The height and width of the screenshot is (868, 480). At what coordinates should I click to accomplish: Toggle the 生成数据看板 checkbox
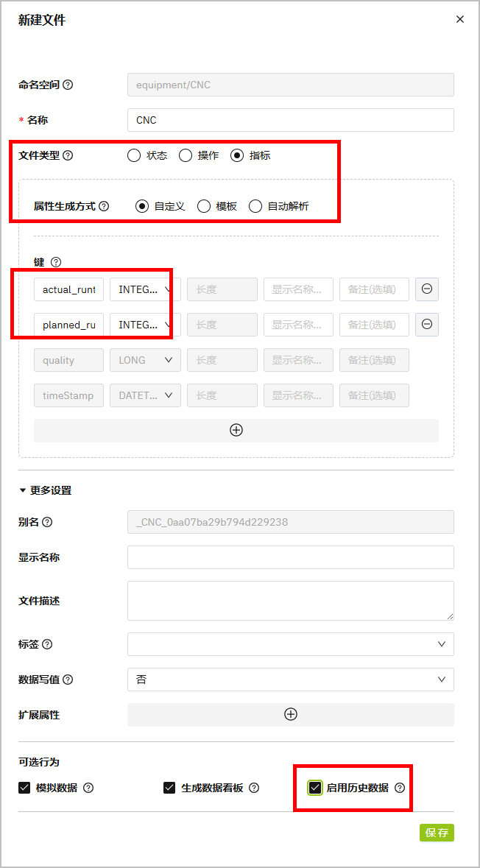coord(169,788)
